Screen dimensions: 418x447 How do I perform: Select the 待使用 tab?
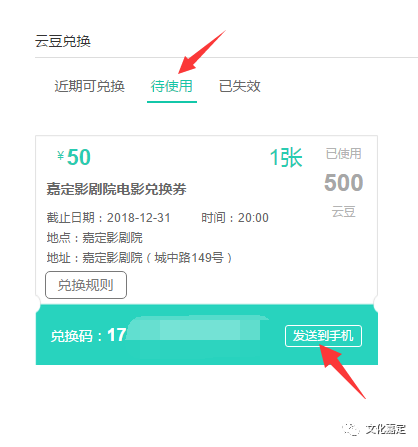point(172,86)
